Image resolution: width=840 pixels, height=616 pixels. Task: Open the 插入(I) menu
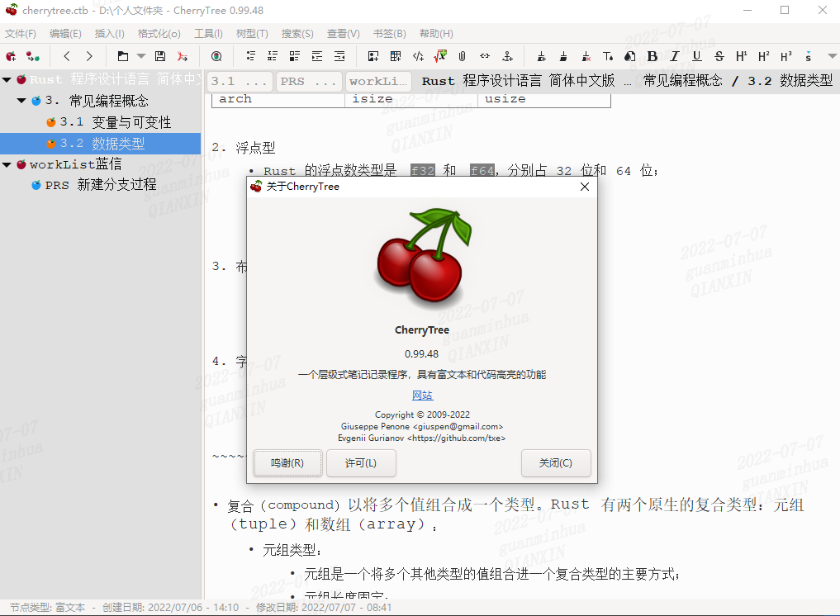pos(110,34)
